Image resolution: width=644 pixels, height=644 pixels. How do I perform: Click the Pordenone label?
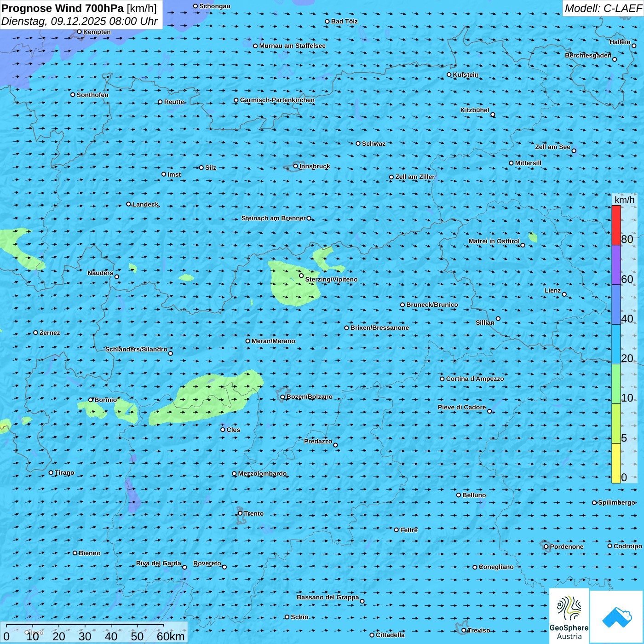[x=567, y=546]
